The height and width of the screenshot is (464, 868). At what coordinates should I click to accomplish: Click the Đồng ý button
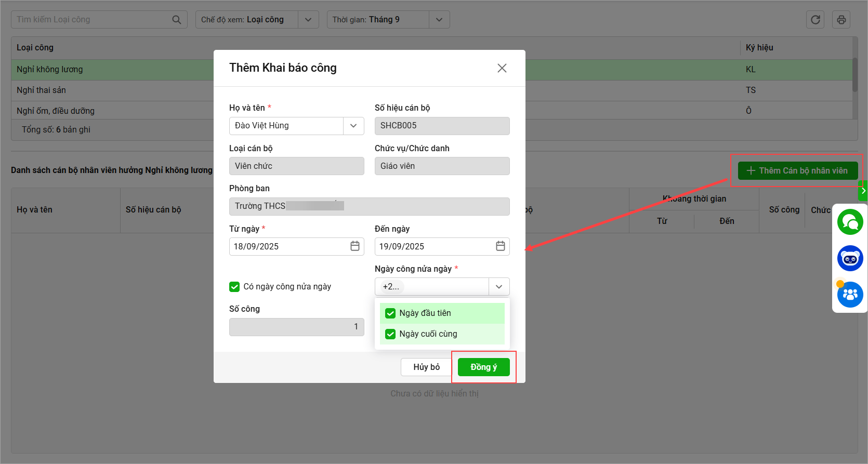(x=483, y=367)
